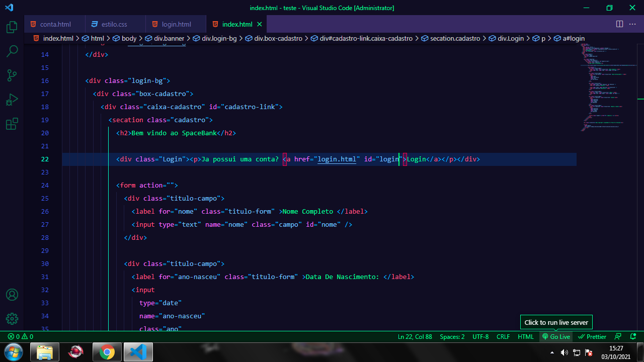Change end of line sequence CRLF
This screenshot has height=362, width=644.
tap(503, 337)
